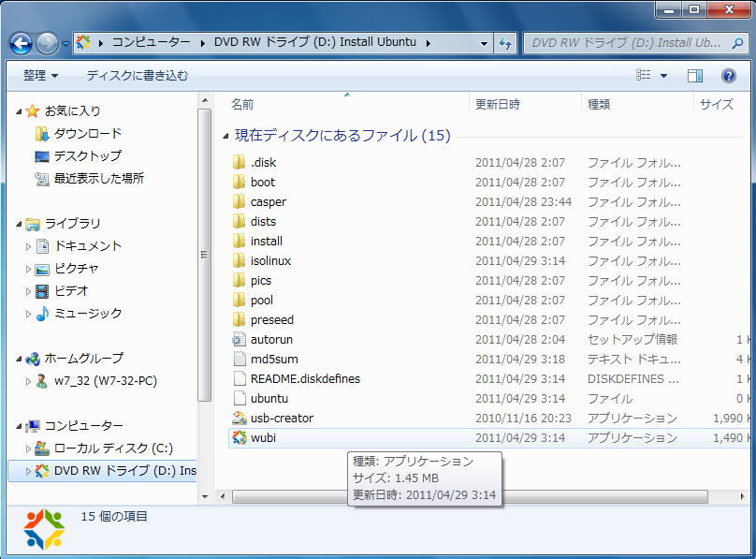Screen dimensions: 756x559
Task: Select the isolinux folder icon
Action: pyautogui.click(x=239, y=261)
